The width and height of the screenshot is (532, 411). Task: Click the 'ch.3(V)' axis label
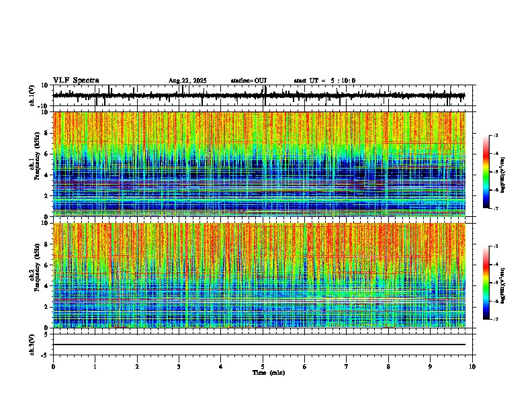click(32, 345)
